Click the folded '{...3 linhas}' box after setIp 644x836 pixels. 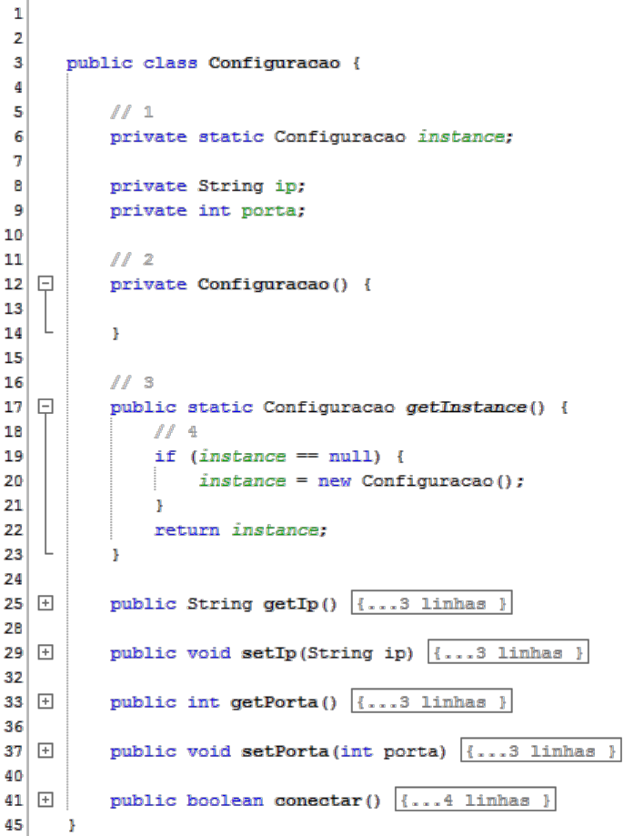(x=508, y=653)
